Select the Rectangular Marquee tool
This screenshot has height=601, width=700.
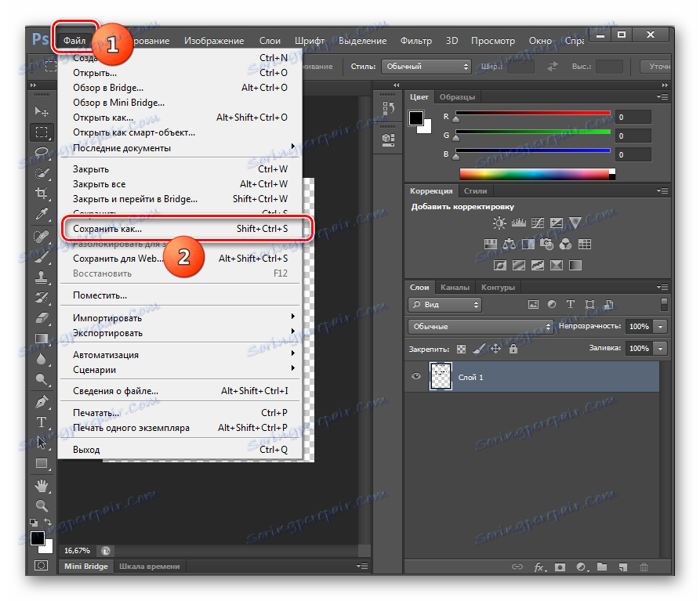(x=42, y=132)
